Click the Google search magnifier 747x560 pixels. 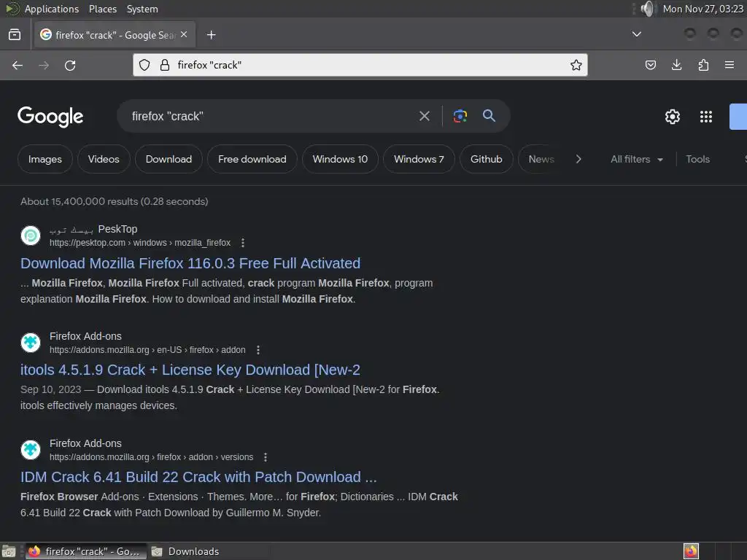489,116
